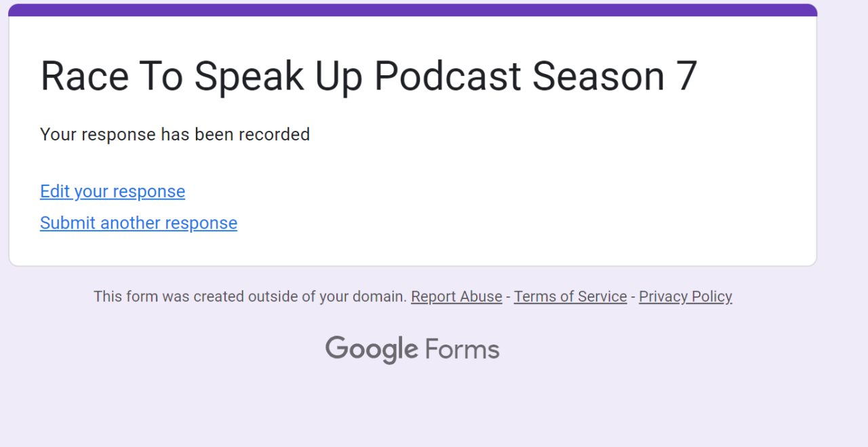
Task: Click the Google Forms logo
Action: [x=412, y=349]
